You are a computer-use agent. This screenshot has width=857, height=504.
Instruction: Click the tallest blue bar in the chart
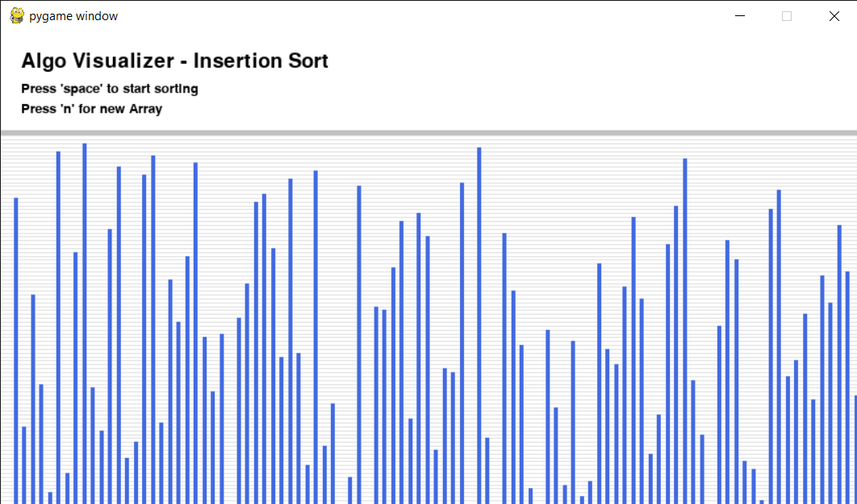click(x=85, y=323)
